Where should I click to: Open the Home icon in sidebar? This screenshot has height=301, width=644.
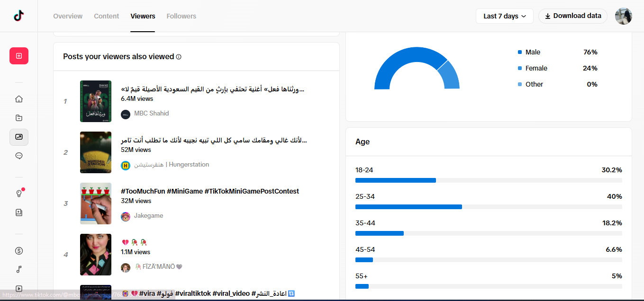point(19,99)
